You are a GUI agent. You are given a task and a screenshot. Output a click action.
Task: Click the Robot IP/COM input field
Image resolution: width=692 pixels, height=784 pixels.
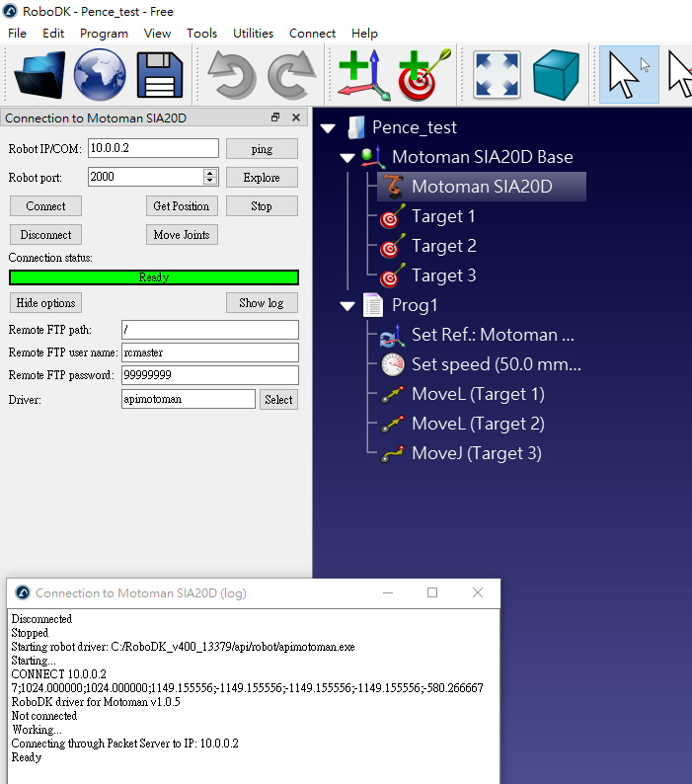152,148
